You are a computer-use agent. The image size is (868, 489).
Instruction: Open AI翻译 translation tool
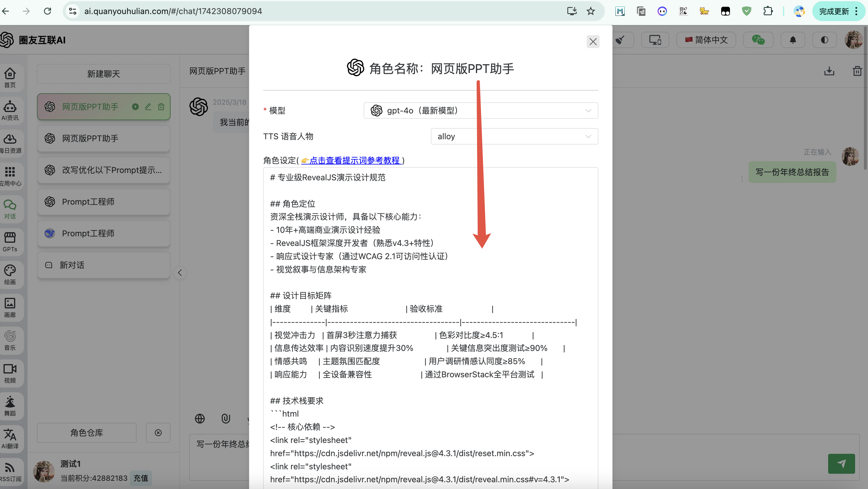10,439
